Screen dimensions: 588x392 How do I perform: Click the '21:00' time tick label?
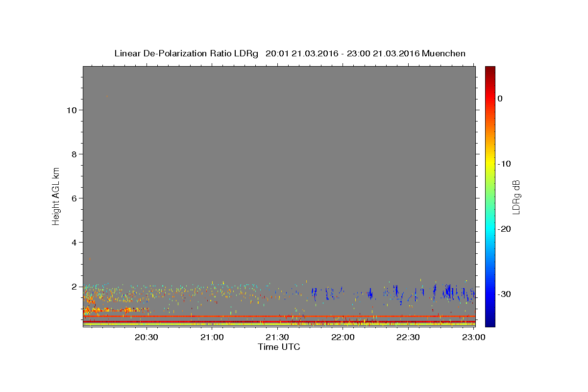[x=212, y=337]
